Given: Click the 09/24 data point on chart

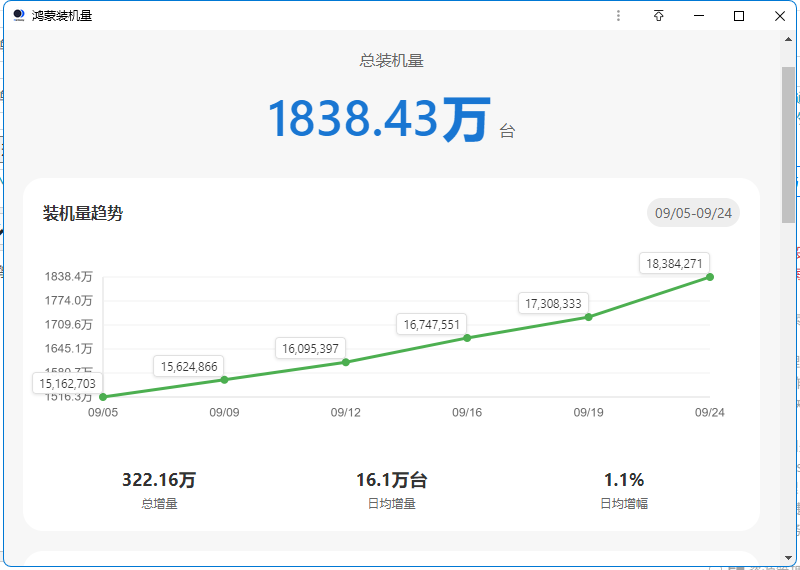Looking at the screenshot, I should pos(710,277).
